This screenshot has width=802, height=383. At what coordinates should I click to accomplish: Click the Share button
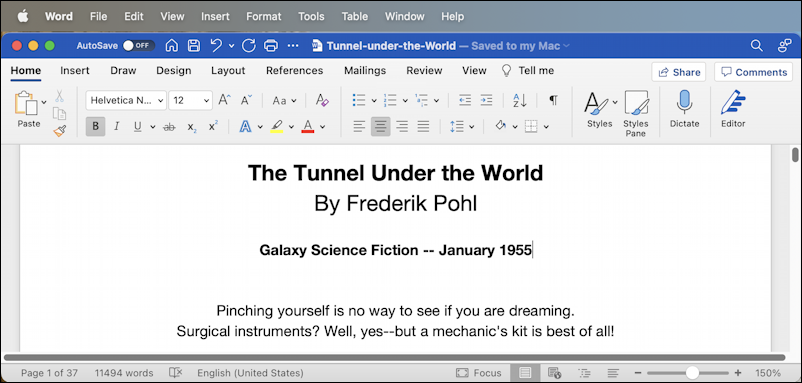tap(679, 72)
